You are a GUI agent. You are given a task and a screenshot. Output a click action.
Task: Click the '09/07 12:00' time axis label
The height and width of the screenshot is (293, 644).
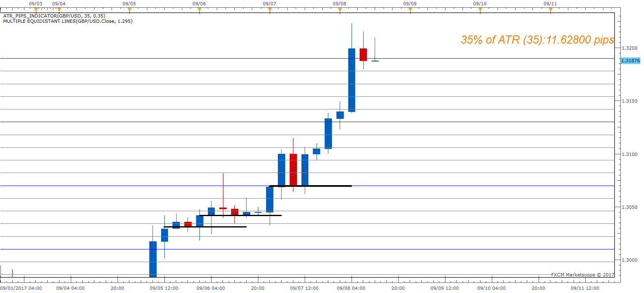coord(304,288)
